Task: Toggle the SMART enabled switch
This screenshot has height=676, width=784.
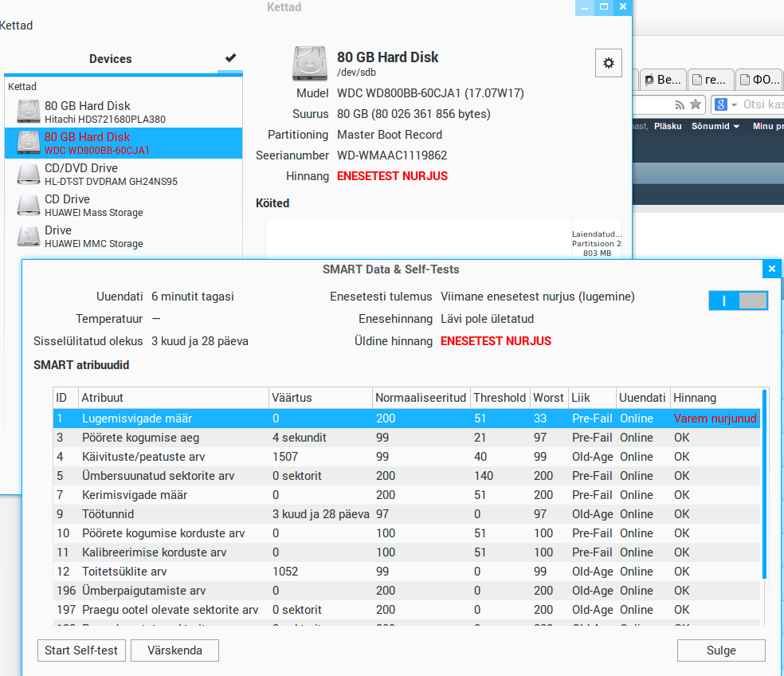Action: click(738, 301)
